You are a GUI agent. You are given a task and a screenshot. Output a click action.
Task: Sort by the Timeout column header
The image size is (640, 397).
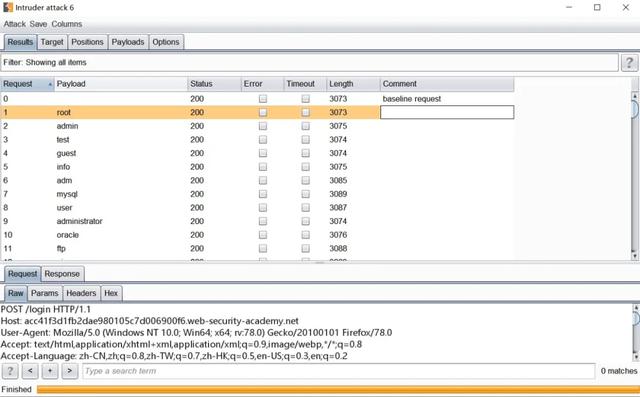click(x=305, y=84)
